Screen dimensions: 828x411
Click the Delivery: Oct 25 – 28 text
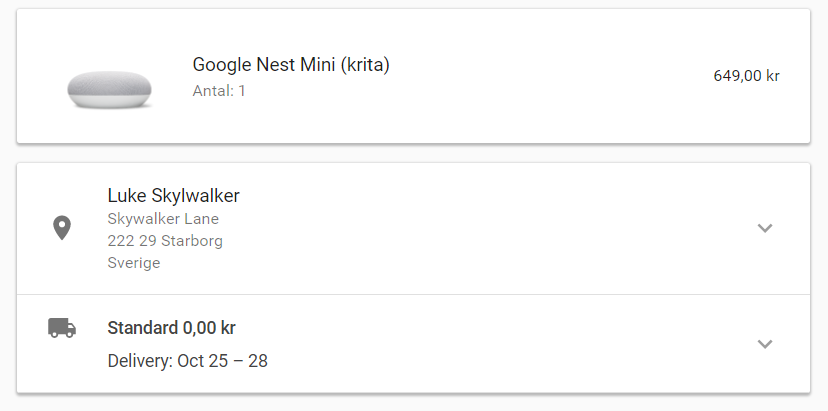pos(187,361)
